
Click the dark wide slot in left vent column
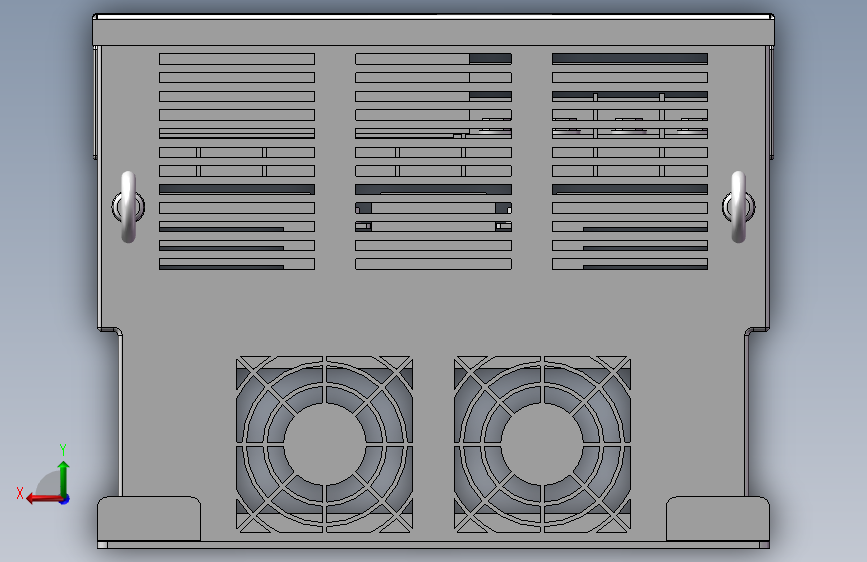237,190
